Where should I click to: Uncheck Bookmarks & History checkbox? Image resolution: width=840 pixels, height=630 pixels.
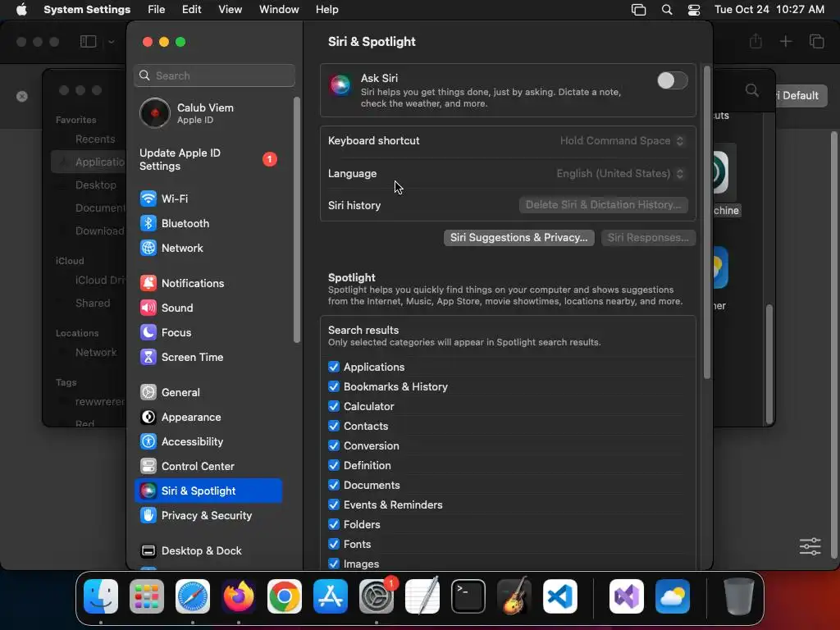click(x=334, y=387)
